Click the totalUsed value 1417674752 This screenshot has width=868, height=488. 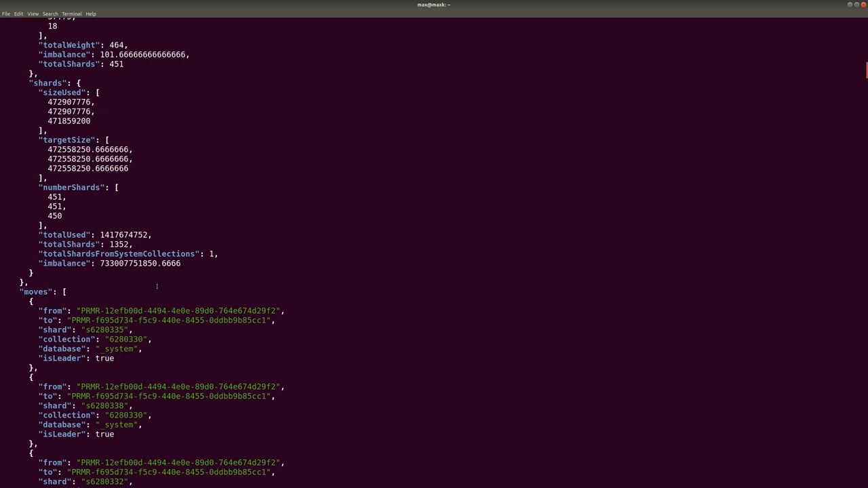pos(123,235)
